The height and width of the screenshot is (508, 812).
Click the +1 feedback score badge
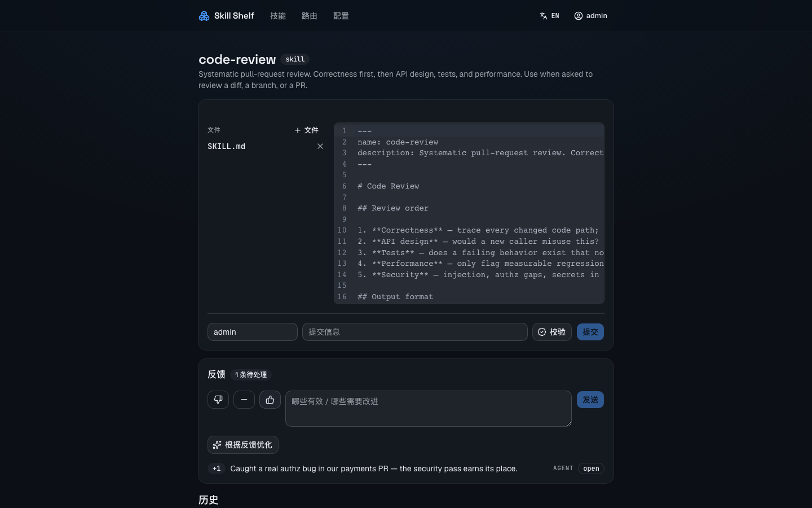[x=217, y=468]
